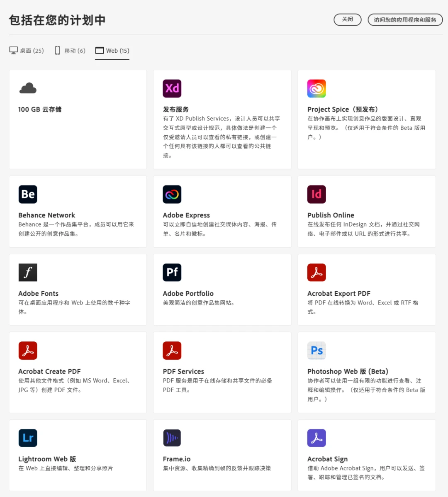
Task: Click the cloud storage icon
Action: point(28,88)
